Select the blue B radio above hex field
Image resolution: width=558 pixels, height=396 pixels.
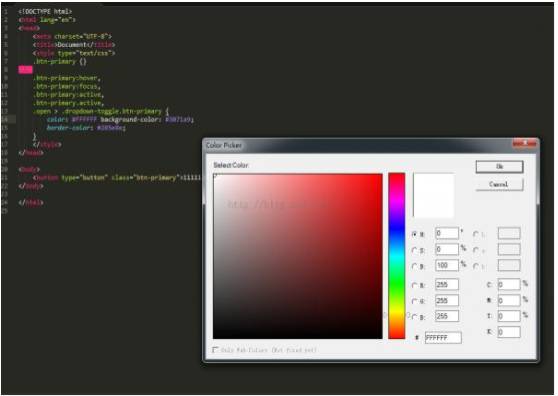coord(415,317)
